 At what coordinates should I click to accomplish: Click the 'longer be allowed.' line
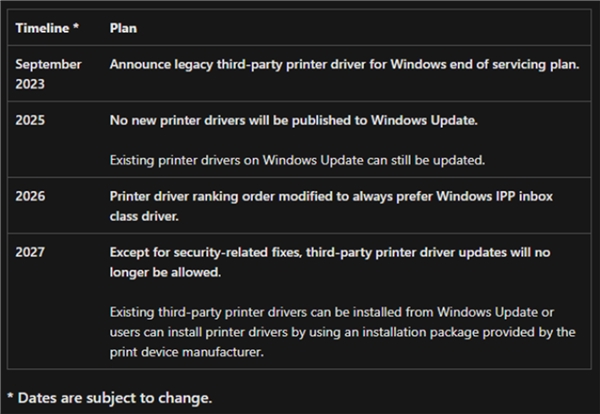(164, 272)
